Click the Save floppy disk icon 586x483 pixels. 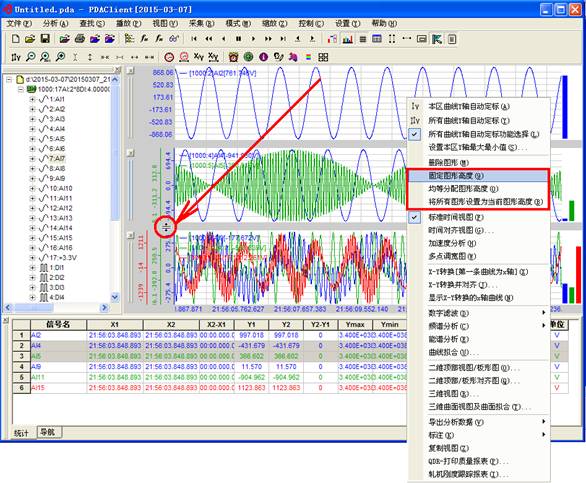click(x=45, y=39)
